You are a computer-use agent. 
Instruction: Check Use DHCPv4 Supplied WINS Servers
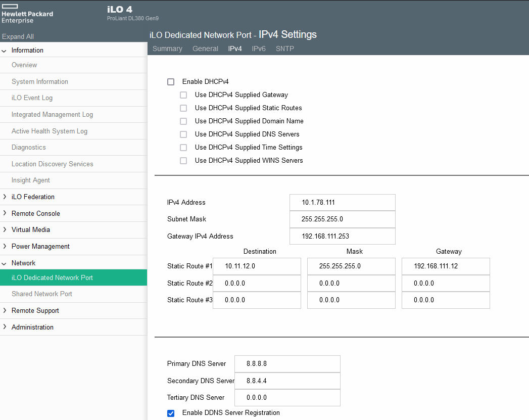click(x=183, y=160)
